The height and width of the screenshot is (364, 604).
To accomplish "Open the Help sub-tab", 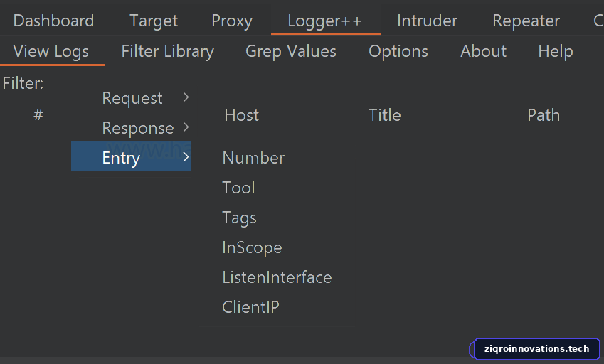I will (556, 52).
